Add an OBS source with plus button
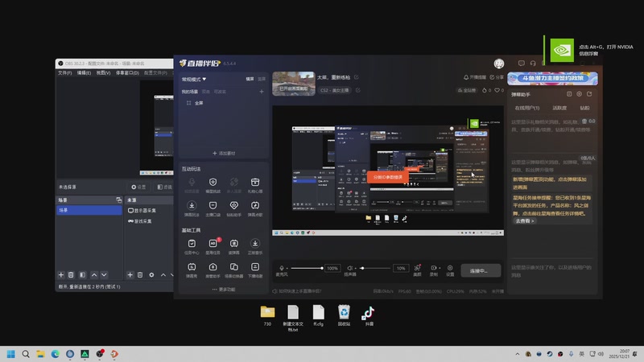 tap(130, 274)
